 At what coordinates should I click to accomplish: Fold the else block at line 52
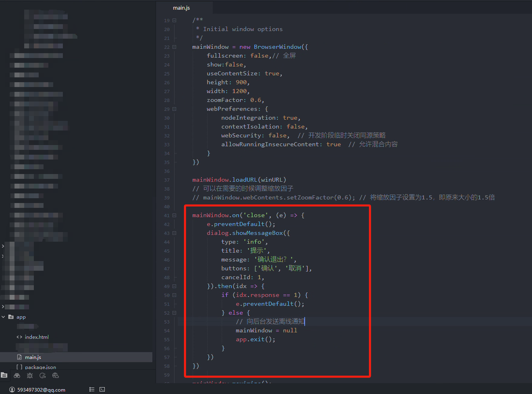[x=175, y=313]
